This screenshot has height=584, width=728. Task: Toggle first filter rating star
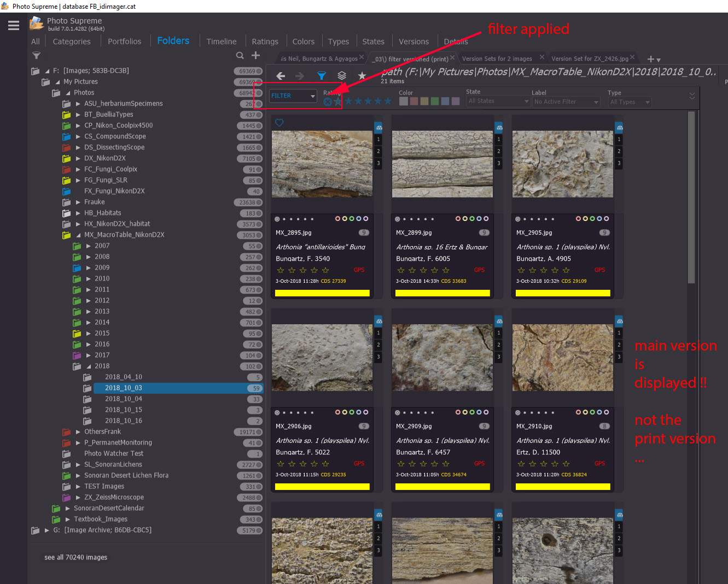338,101
